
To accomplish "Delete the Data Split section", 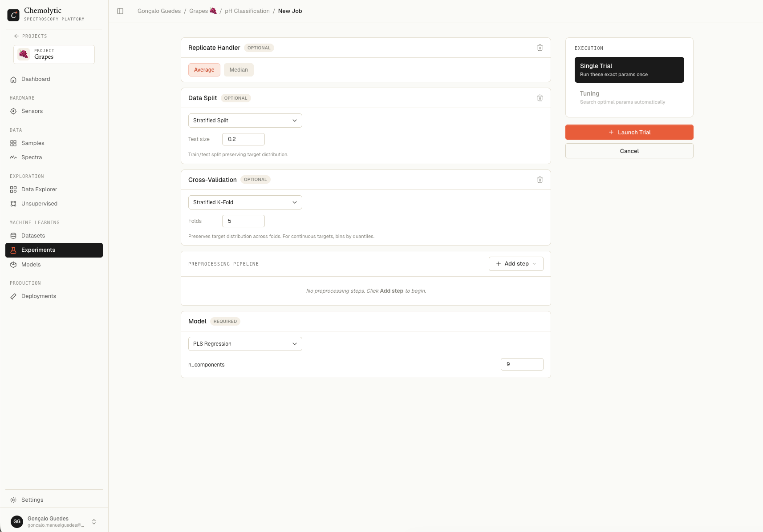I will [540, 98].
